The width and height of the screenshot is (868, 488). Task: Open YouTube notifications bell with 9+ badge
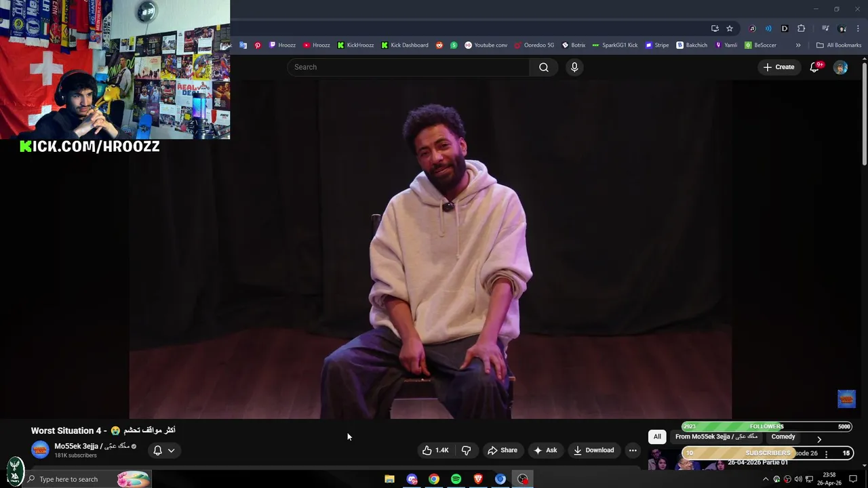point(816,67)
